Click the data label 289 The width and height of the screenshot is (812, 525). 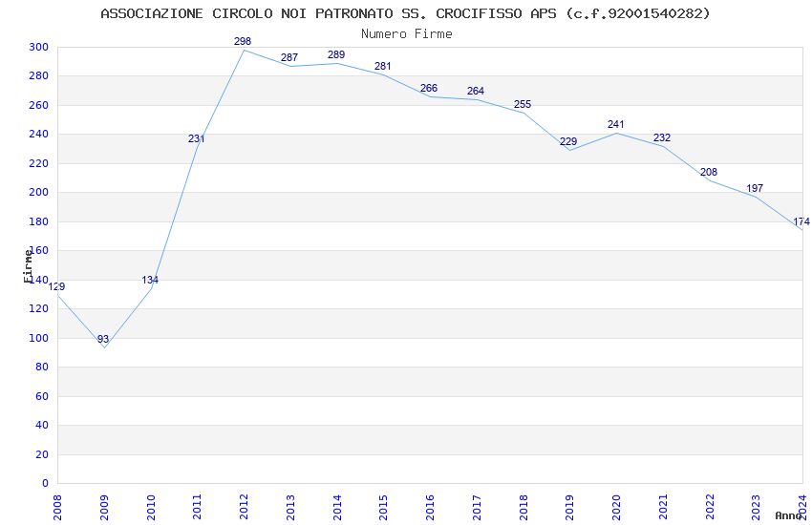(x=336, y=54)
